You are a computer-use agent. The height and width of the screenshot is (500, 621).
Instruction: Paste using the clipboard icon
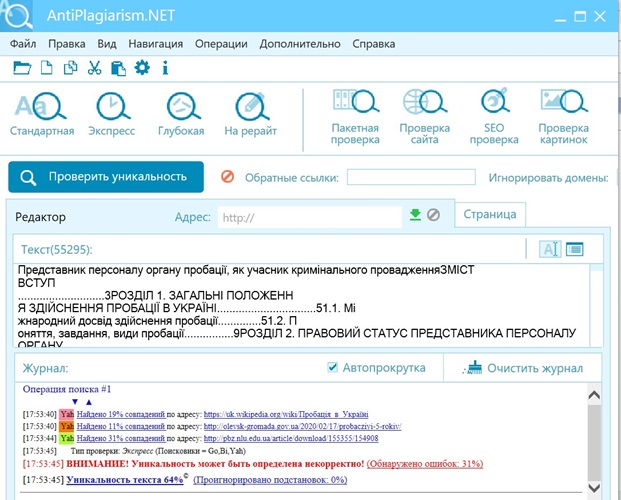[x=118, y=68]
